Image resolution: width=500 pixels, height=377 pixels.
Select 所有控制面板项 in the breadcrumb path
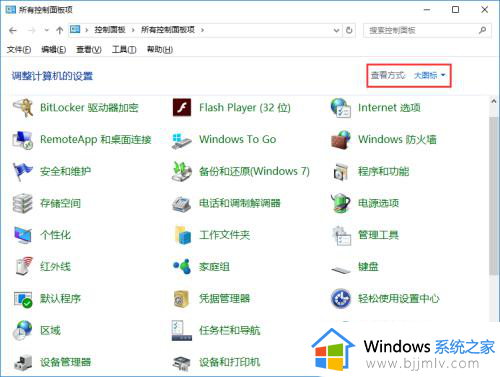tap(168, 30)
